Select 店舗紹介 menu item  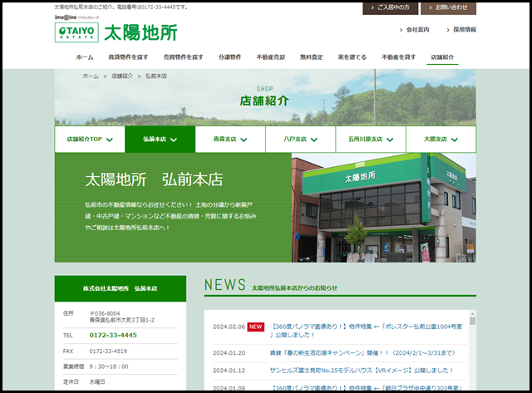[x=442, y=57]
